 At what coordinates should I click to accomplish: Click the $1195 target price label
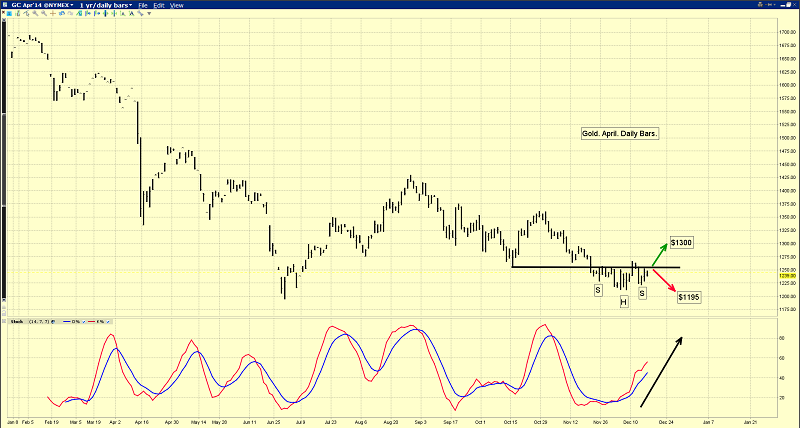[x=689, y=297]
